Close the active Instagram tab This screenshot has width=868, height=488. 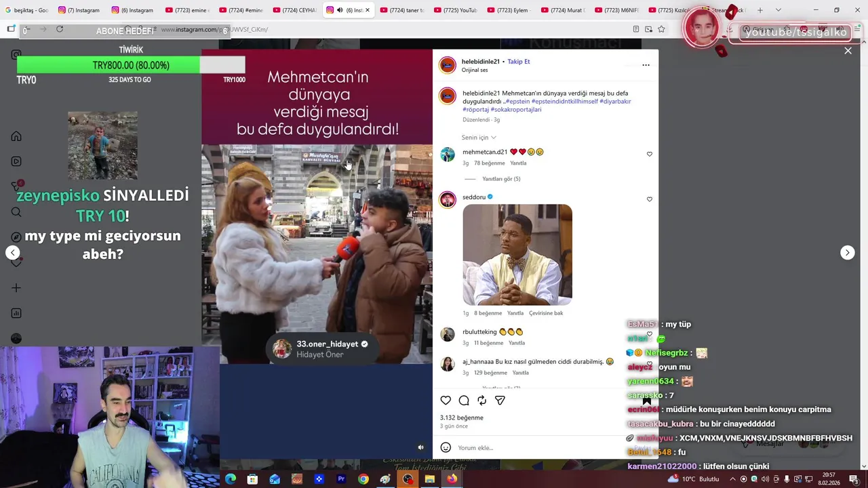[368, 10]
